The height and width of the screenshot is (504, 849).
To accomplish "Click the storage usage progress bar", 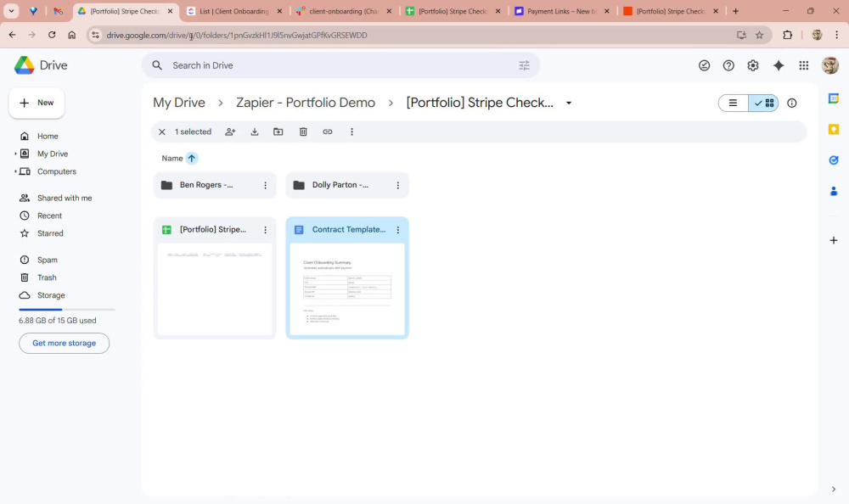I will [67, 310].
